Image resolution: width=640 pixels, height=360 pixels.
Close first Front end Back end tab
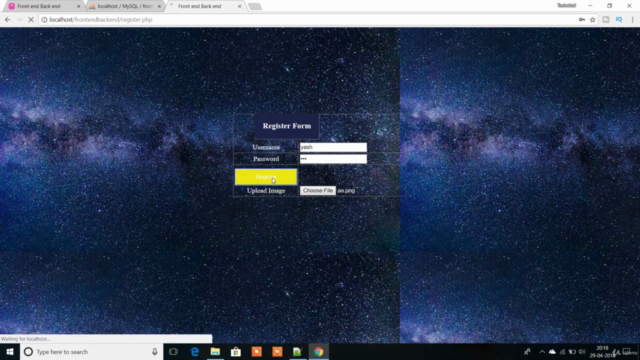[78, 6]
